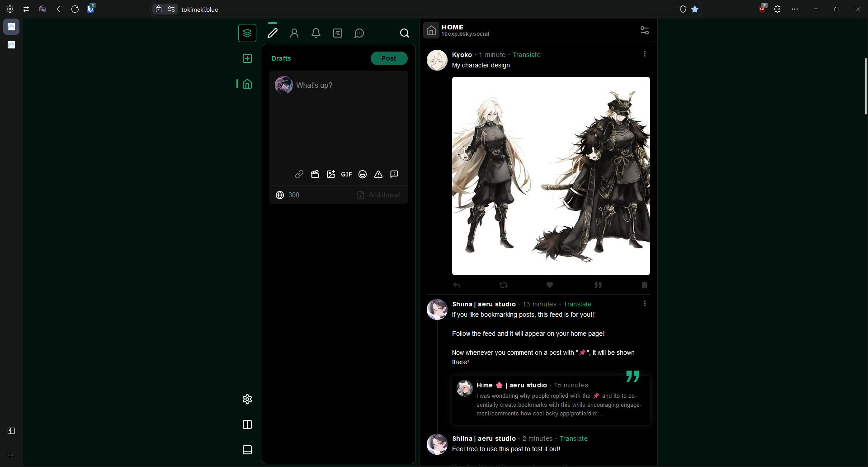The width and height of the screenshot is (868, 467).
Task: Add a new column with plus icon
Action: tap(247, 58)
